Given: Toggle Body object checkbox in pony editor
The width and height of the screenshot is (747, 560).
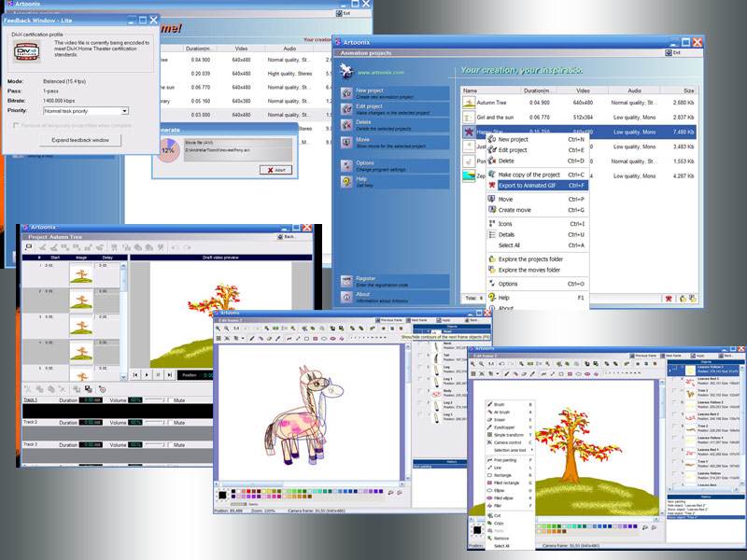Looking at the screenshot, I should pos(419,390).
